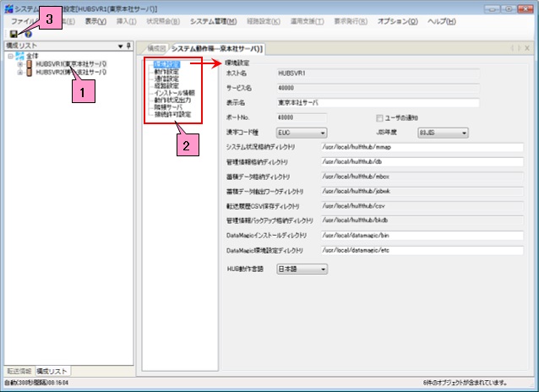Click the 全体 root node icon

(19, 56)
